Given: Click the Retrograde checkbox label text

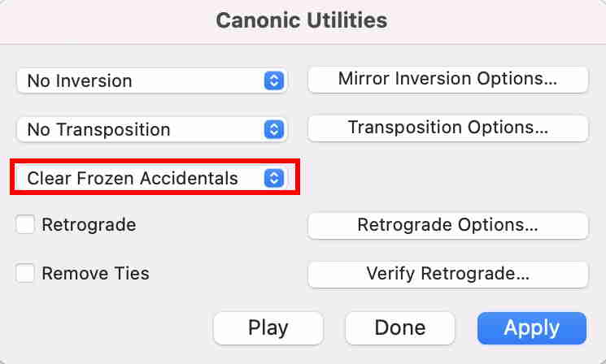Looking at the screenshot, I should click(89, 225).
